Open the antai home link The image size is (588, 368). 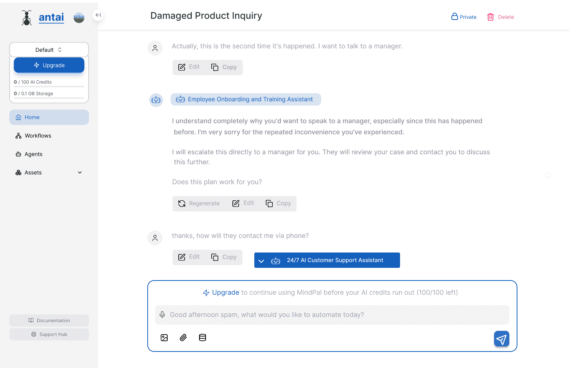51,18
